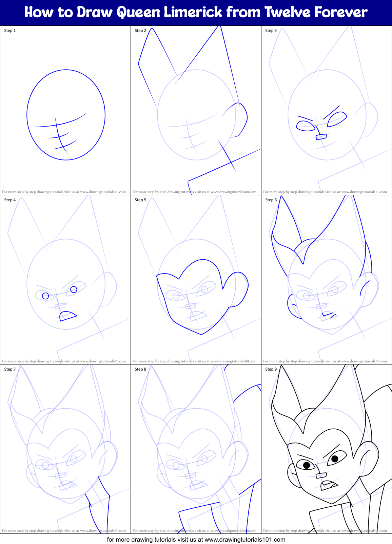The image size is (392, 544).
Task: Click the 'Step 3' label
Action: [x=271, y=31]
